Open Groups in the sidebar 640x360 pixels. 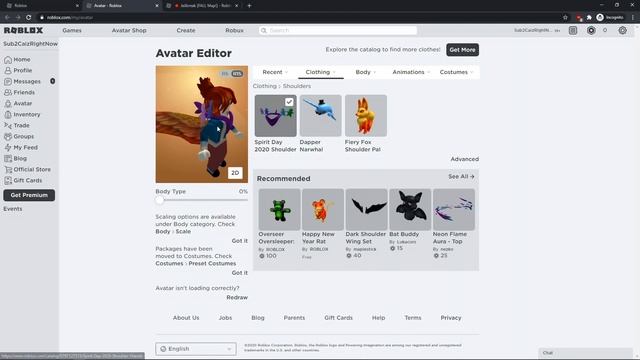click(x=19, y=137)
